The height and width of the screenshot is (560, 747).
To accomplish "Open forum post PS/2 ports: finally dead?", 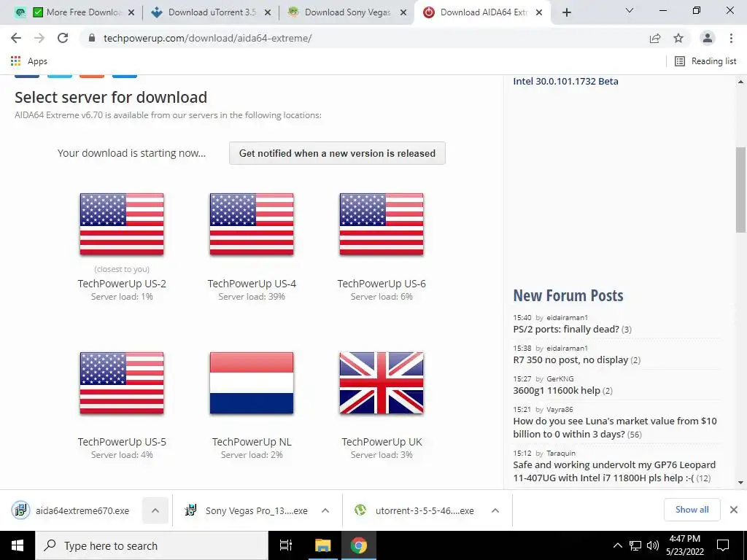I will coord(566,329).
